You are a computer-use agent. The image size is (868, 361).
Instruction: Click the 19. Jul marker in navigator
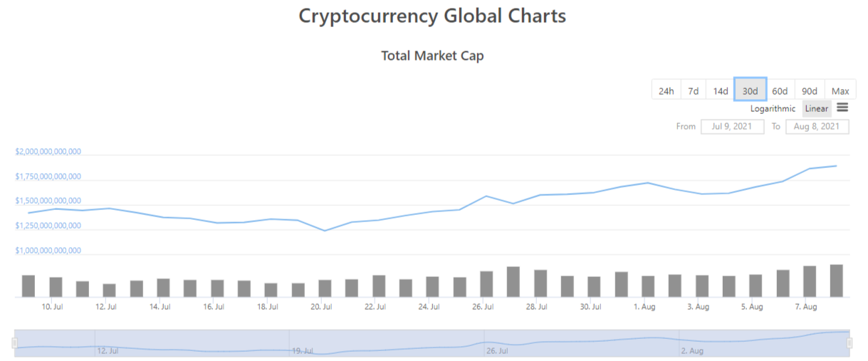tap(302, 351)
